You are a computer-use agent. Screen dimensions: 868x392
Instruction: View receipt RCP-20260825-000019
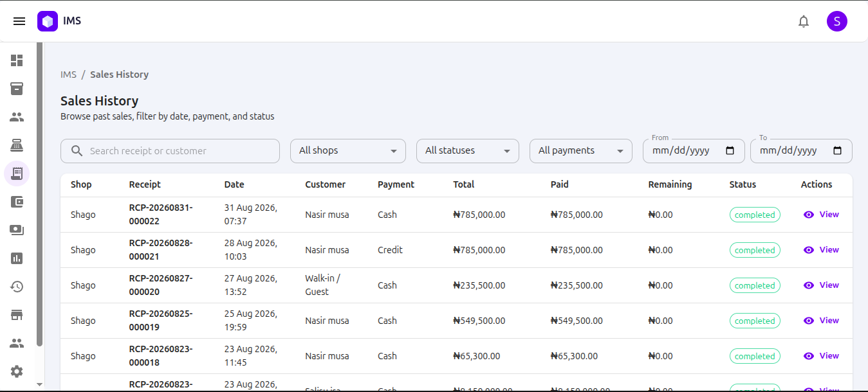tap(822, 321)
